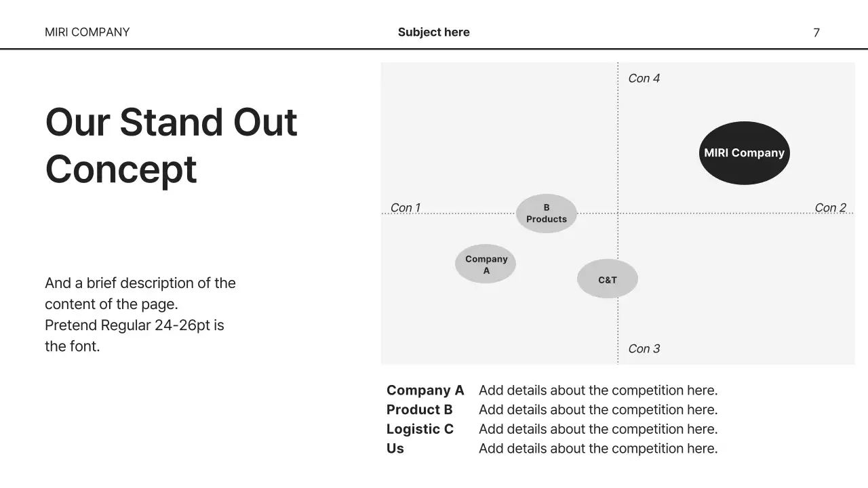This screenshot has height=488, width=868.
Task: Select the Con 2 axis label
Action: pos(830,207)
